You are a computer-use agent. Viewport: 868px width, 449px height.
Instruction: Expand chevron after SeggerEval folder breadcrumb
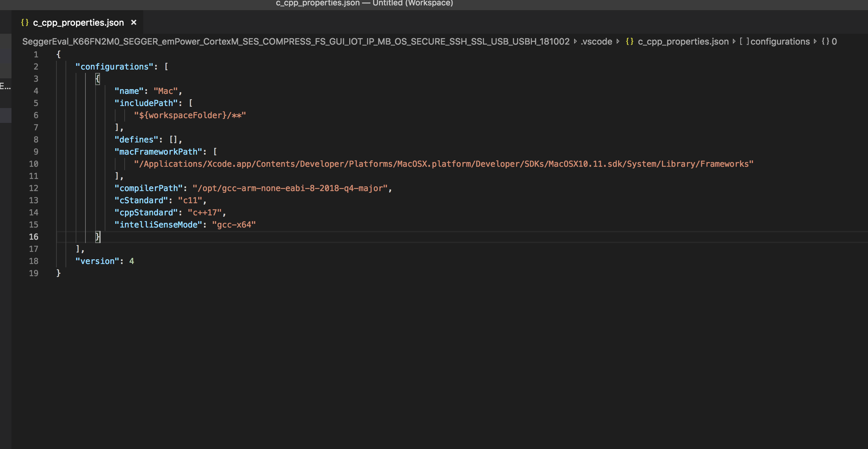click(575, 42)
